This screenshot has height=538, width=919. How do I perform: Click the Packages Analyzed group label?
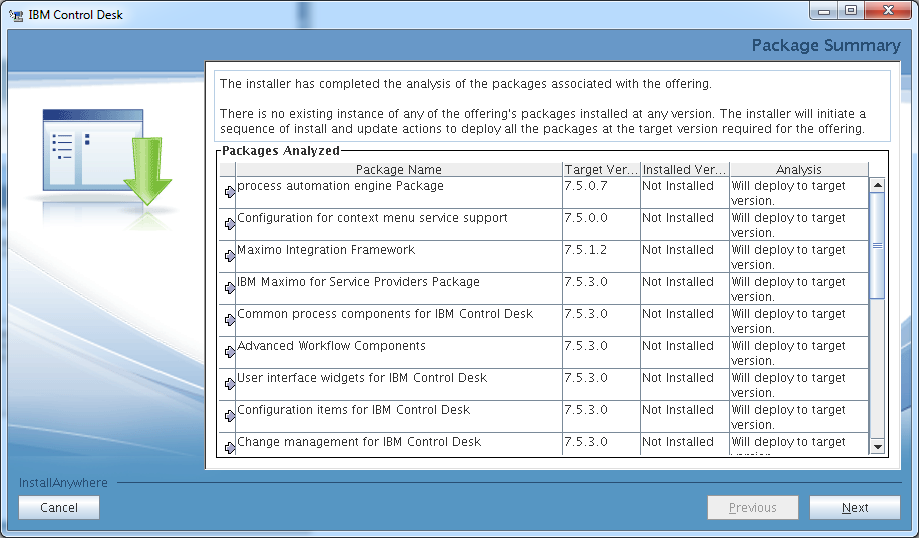(281, 151)
